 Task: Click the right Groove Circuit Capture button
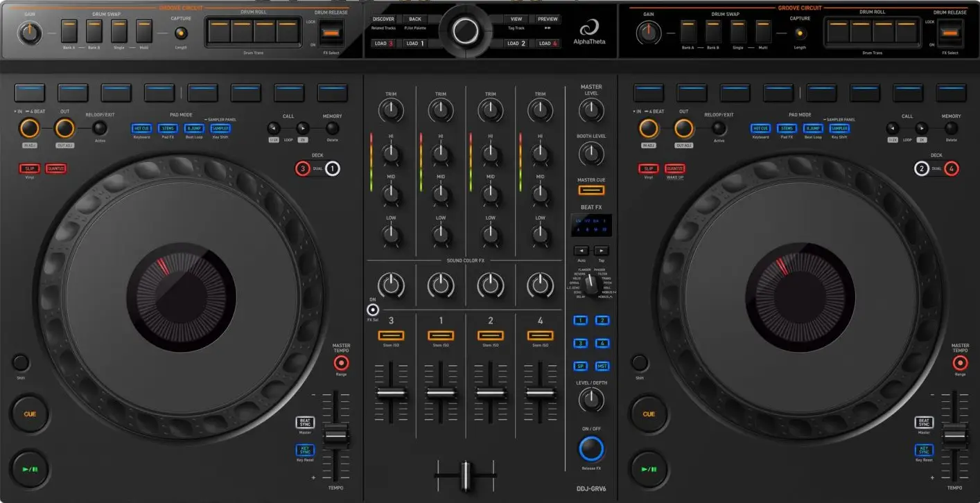[x=800, y=33]
